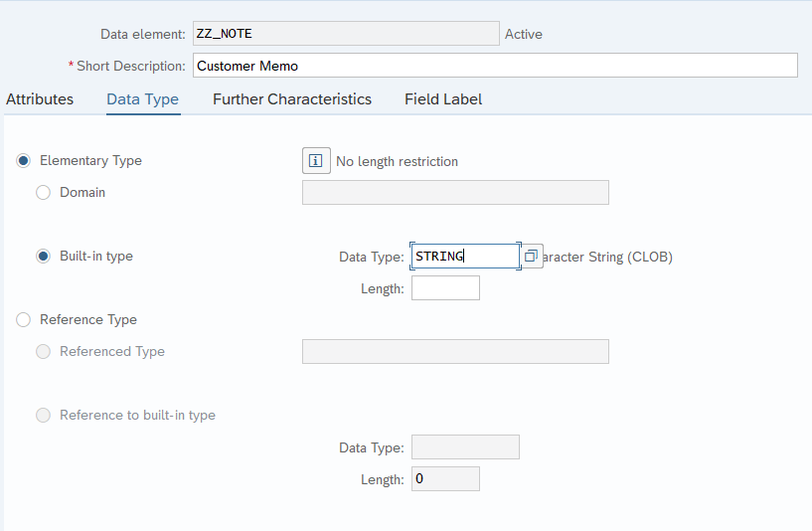Switch to the Attributes tab
The image size is (812, 531).
click(40, 99)
